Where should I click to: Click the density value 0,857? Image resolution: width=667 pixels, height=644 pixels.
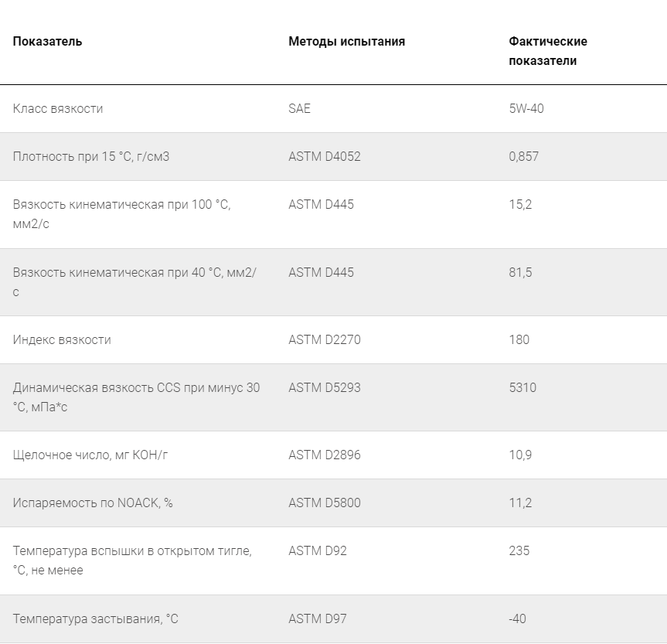[x=523, y=157]
